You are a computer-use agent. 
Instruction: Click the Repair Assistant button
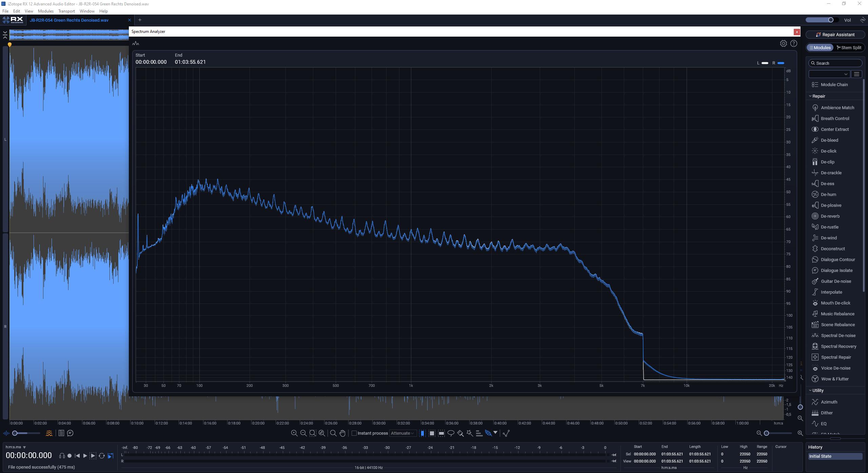pyautogui.click(x=835, y=35)
